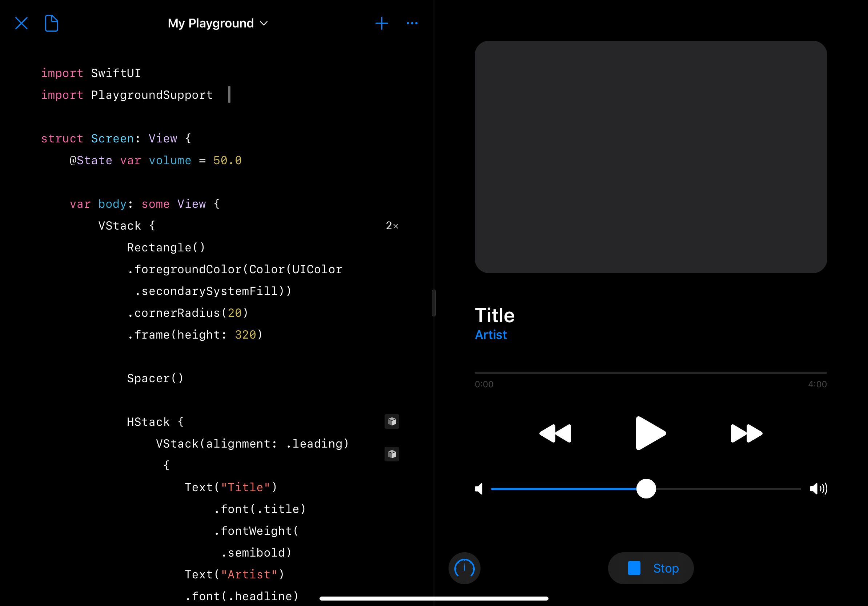Stop the running playground

pyautogui.click(x=651, y=568)
